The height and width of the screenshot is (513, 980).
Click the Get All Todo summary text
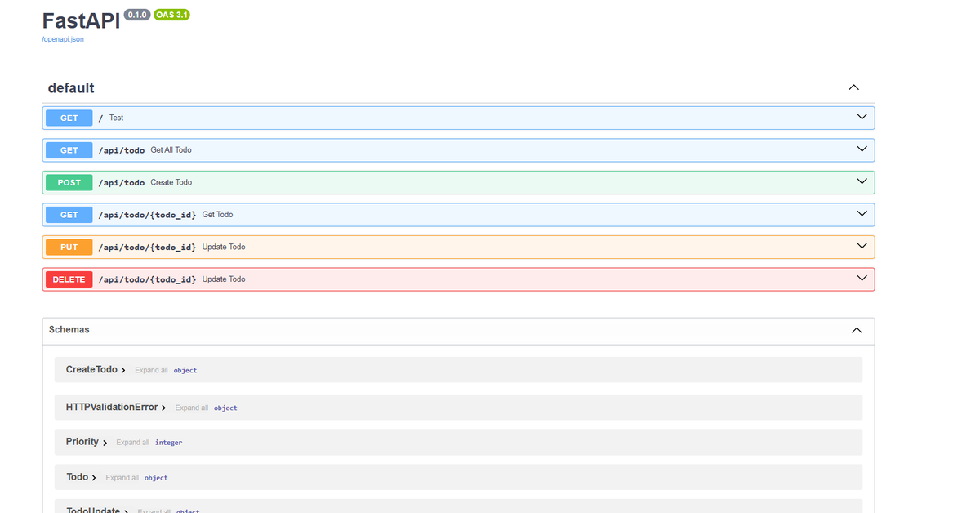171,150
